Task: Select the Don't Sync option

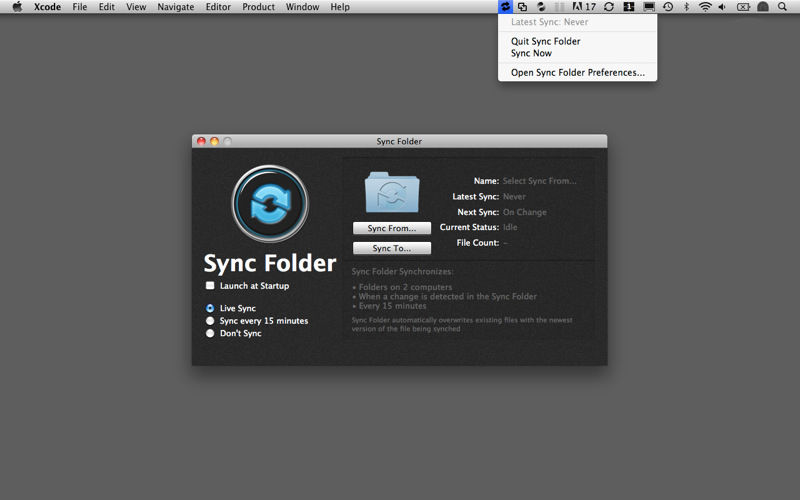Action: [210, 333]
